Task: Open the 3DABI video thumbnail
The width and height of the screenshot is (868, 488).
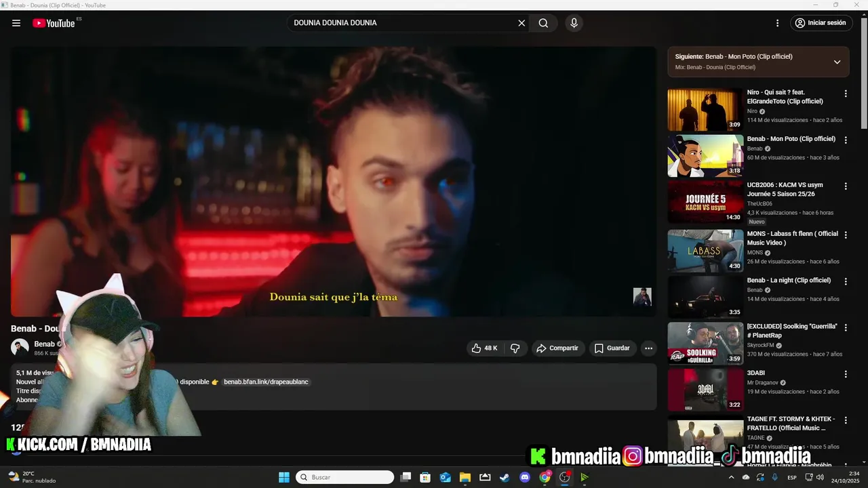Action: point(705,390)
